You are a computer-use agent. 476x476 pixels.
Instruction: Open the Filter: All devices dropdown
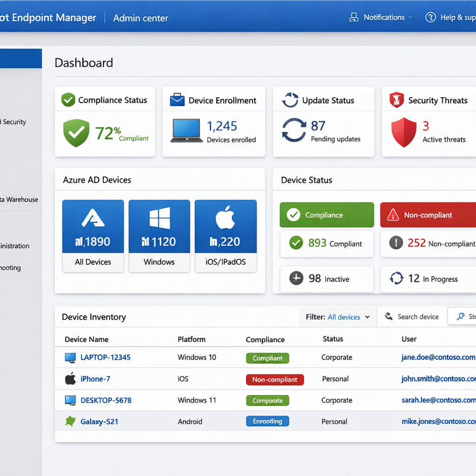pyautogui.click(x=338, y=317)
